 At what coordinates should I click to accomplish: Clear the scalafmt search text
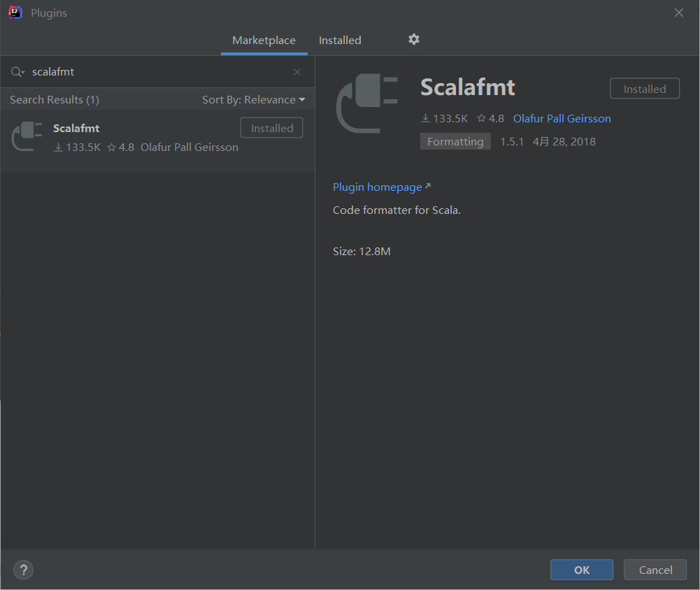click(297, 72)
